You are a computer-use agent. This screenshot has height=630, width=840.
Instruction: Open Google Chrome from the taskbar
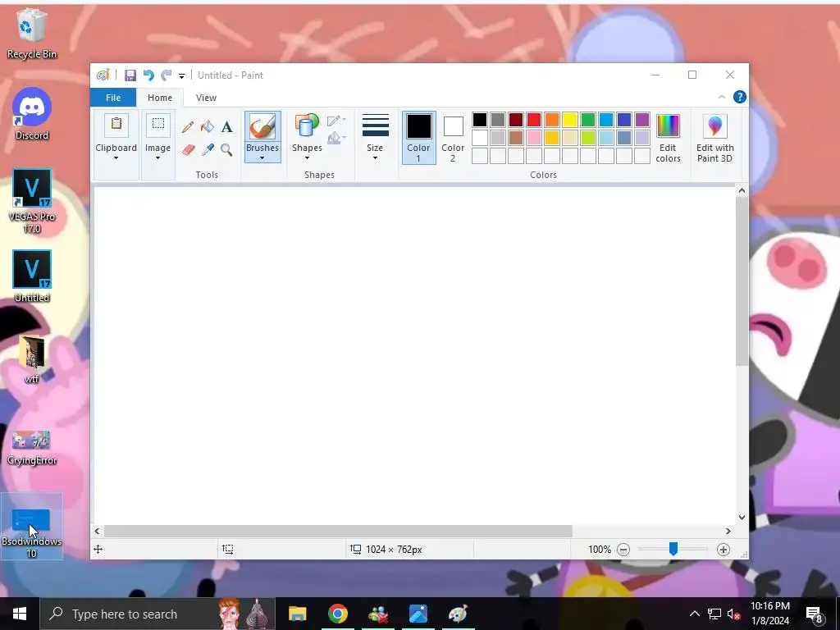pos(337,614)
